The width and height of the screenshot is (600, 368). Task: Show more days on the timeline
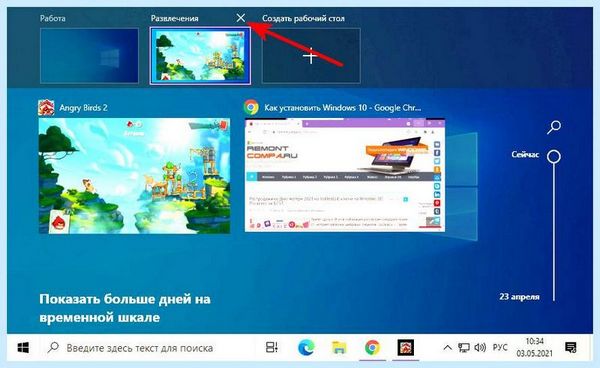pyautogui.click(x=125, y=308)
